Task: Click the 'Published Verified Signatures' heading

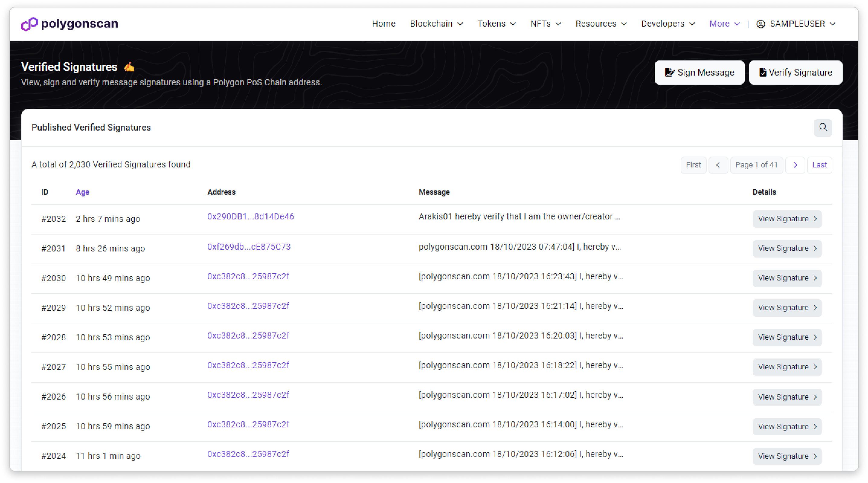Action: pyautogui.click(x=91, y=128)
